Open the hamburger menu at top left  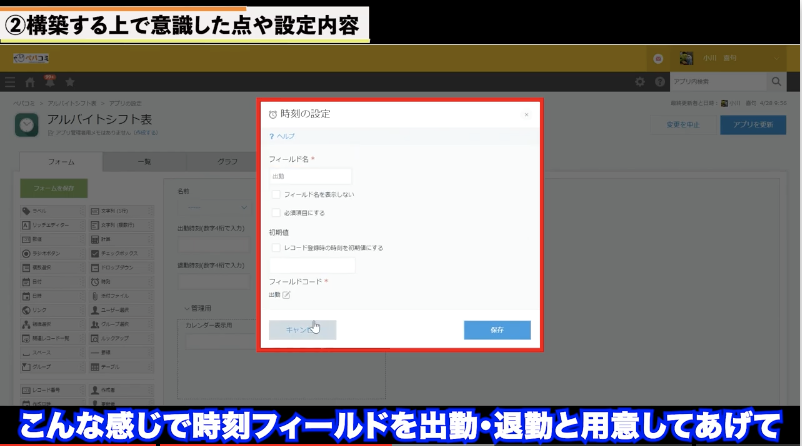coord(10,81)
